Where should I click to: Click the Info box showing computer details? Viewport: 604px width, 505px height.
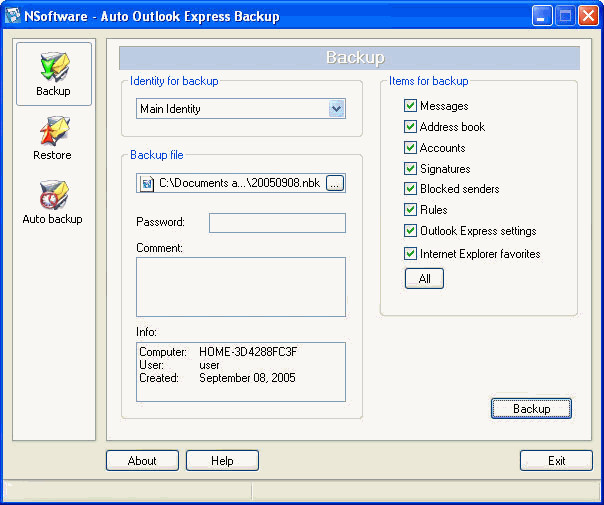point(241,372)
